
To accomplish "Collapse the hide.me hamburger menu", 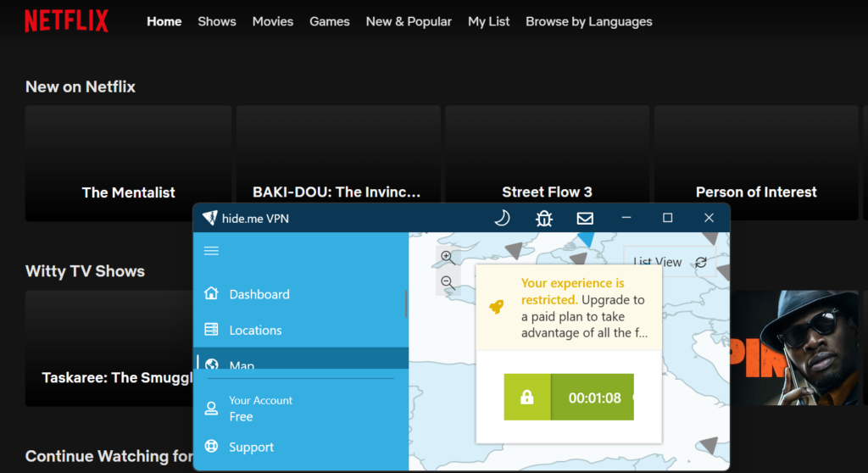I will click(212, 251).
